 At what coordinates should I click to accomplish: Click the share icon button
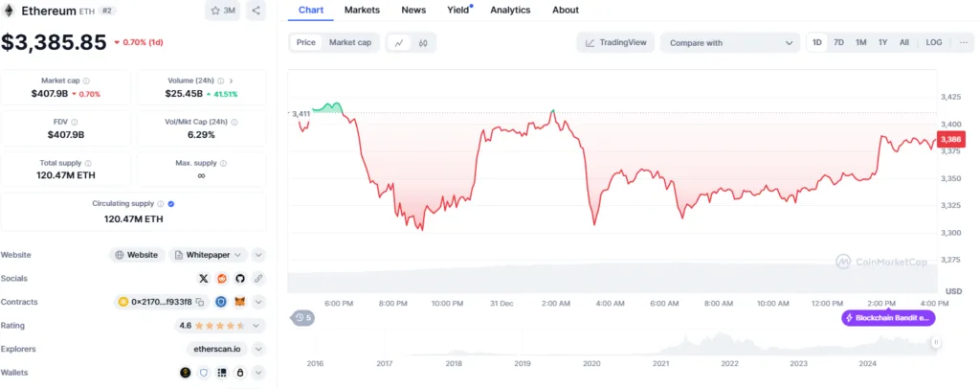(256, 11)
